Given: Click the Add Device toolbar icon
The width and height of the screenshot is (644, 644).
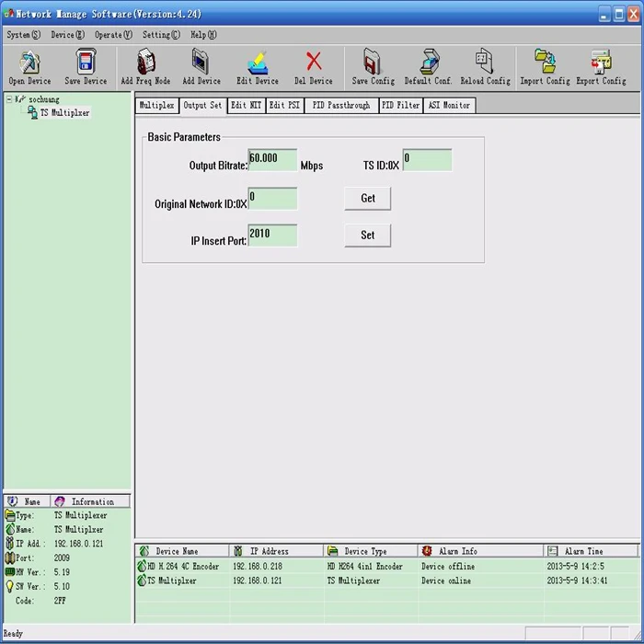Looking at the screenshot, I should (x=201, y=62).
